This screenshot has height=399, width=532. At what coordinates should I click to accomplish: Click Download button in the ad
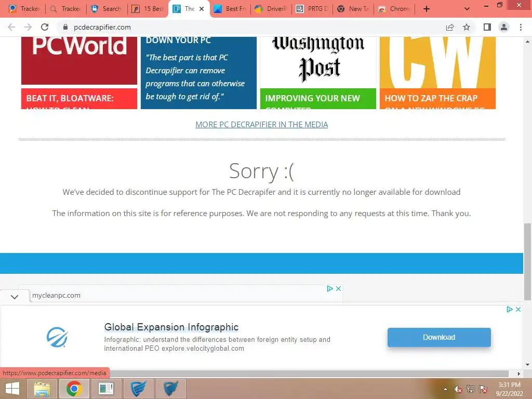pos(439,337)
